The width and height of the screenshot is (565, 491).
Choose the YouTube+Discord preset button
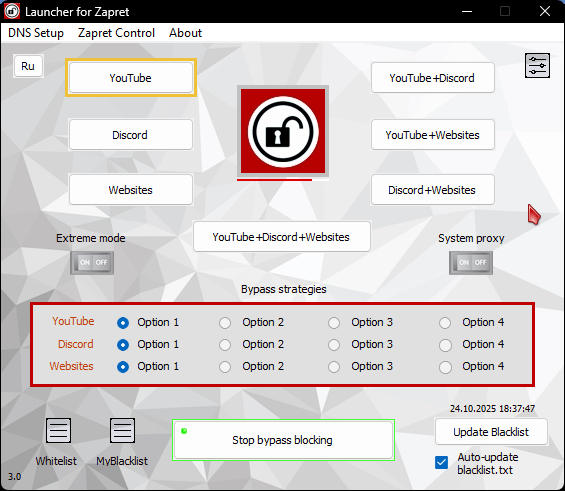[x=432, y=78]
